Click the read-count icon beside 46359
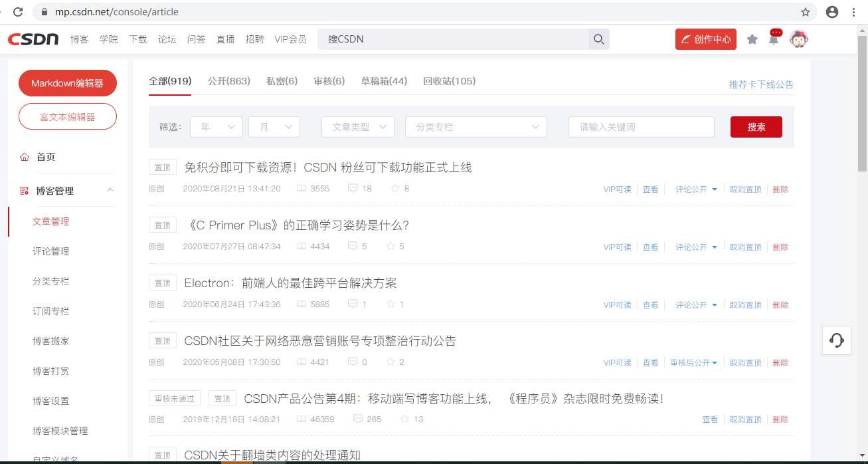Screen dimensions: 868x464 (302, 419)
